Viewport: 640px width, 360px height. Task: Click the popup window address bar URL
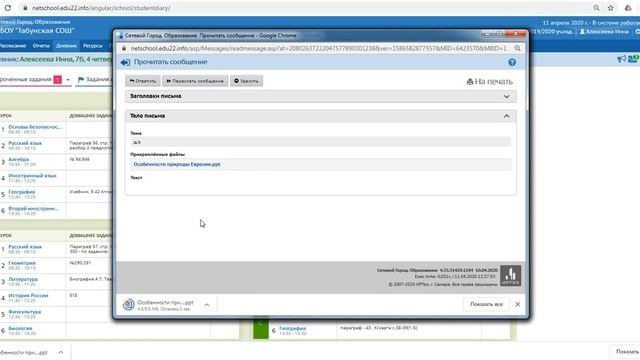click(318, 49)
